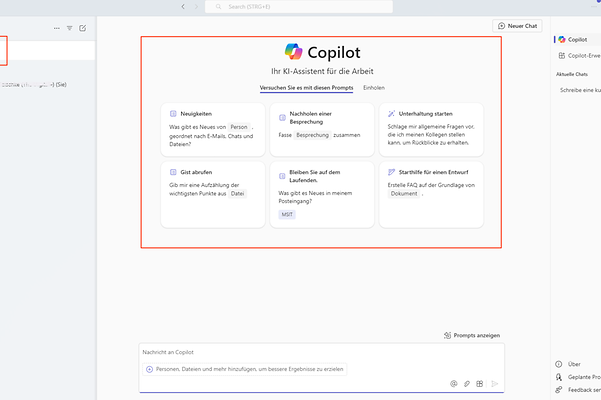
Task: Open the three-dot more options menu
Action: (x=56, y=28)
